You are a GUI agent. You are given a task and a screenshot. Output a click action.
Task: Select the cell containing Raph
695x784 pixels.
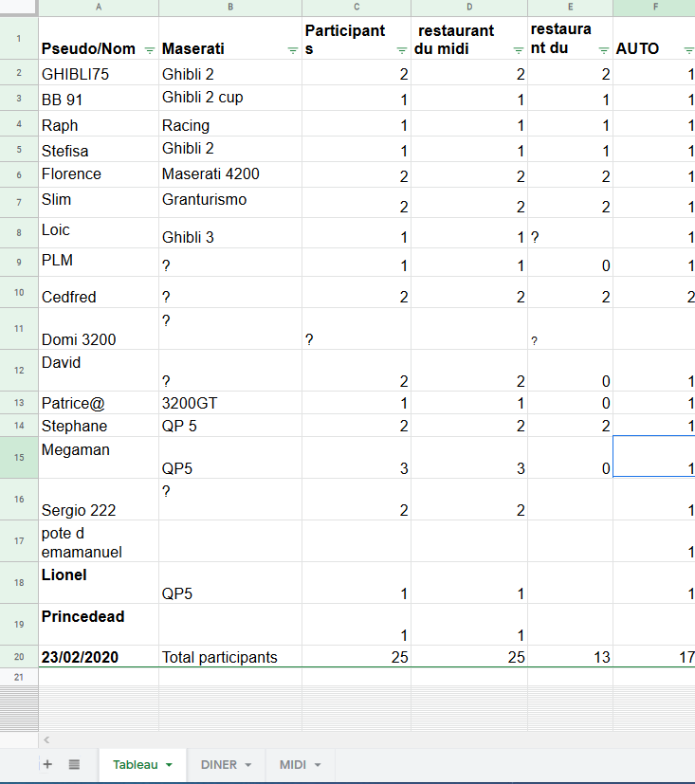coord(99,124)
